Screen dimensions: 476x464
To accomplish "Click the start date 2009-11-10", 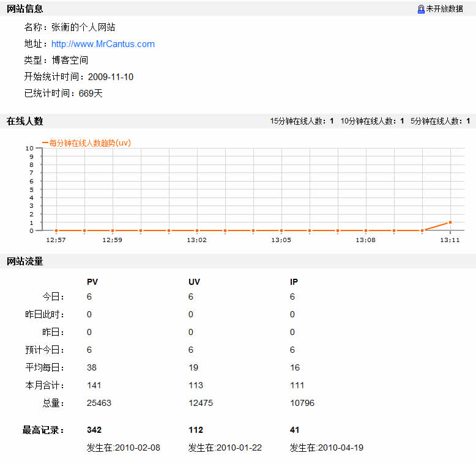I will tap(111, 77).
